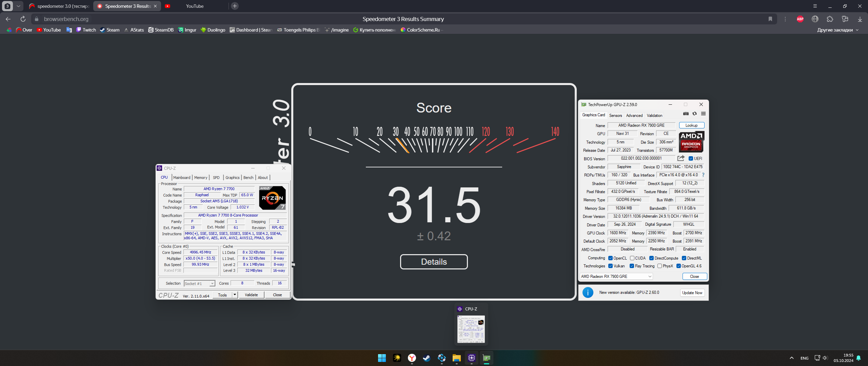Open Steam from Windows taskbar
Screen dimensions: 868x366
point(427,358)
